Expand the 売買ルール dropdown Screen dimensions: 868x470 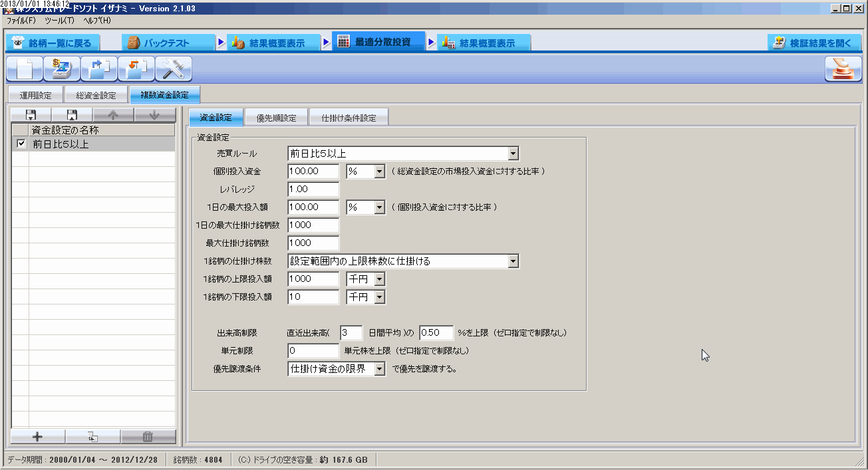pyautogui.click(x=513, y=154)
